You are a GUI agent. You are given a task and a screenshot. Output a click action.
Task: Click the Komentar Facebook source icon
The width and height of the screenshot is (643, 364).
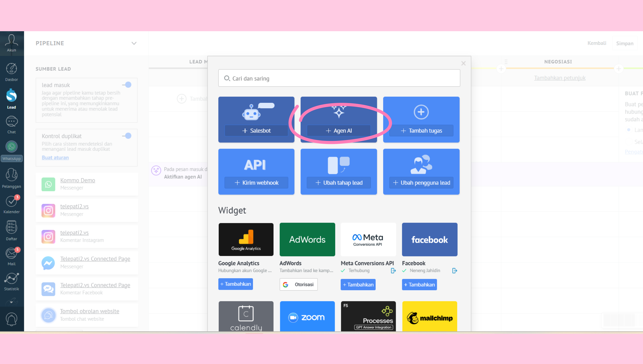point(48,289)
